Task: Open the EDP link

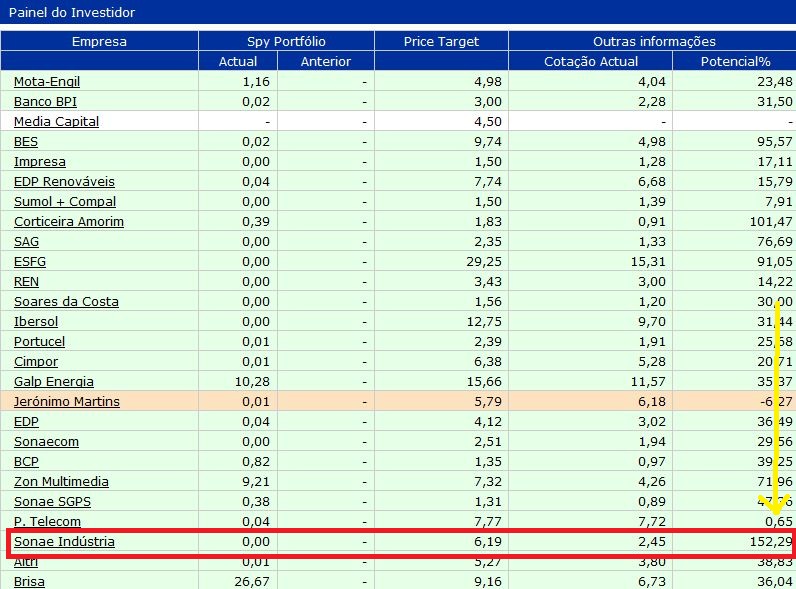Action: [26, 421]
